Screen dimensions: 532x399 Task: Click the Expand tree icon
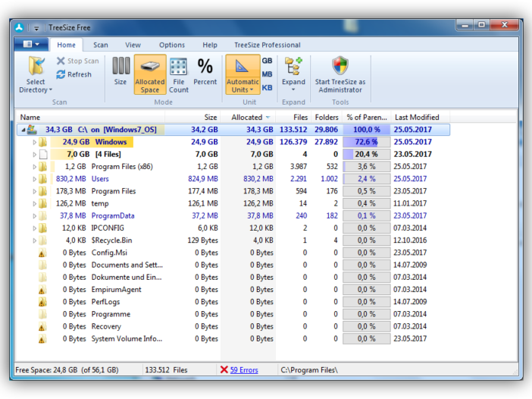coord(293,66)
